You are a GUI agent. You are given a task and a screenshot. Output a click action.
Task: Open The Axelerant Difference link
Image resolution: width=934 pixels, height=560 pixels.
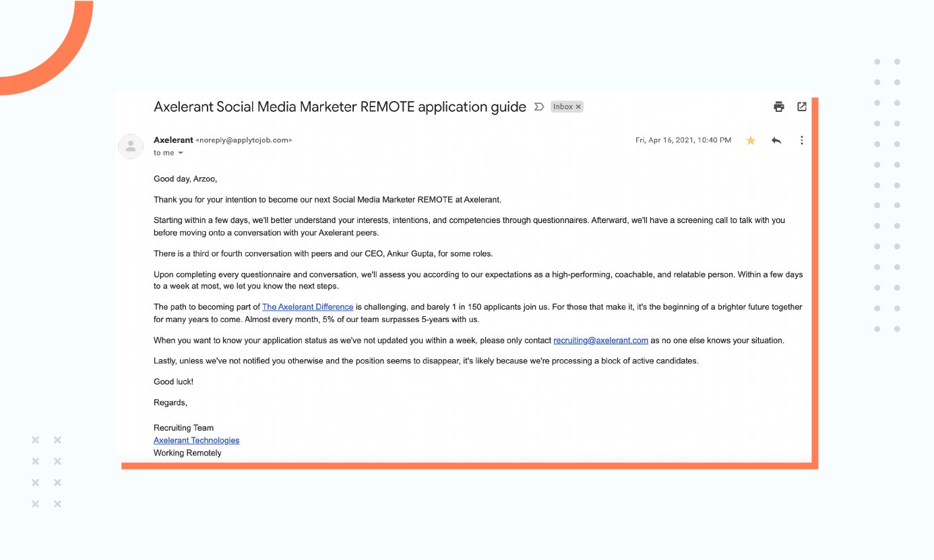point(307,307)
